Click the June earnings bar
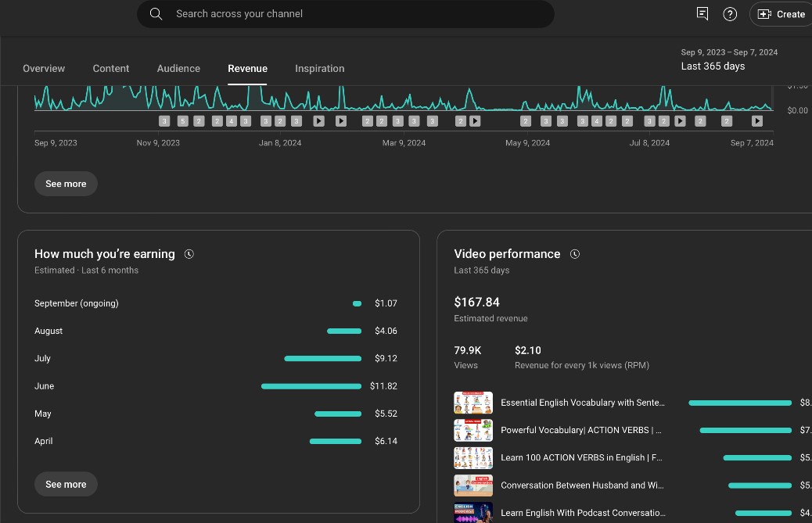 311,386
